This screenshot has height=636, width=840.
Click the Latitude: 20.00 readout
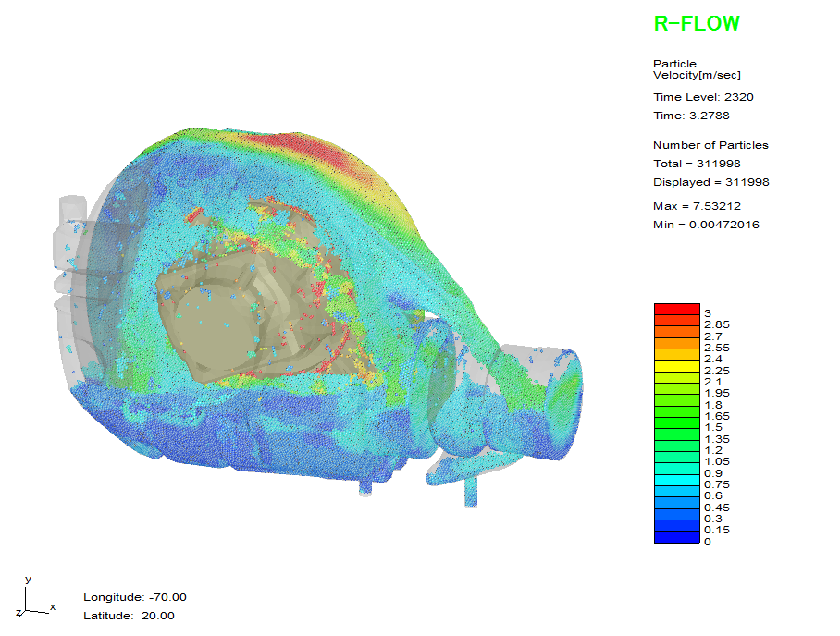(x=129, y=616)
